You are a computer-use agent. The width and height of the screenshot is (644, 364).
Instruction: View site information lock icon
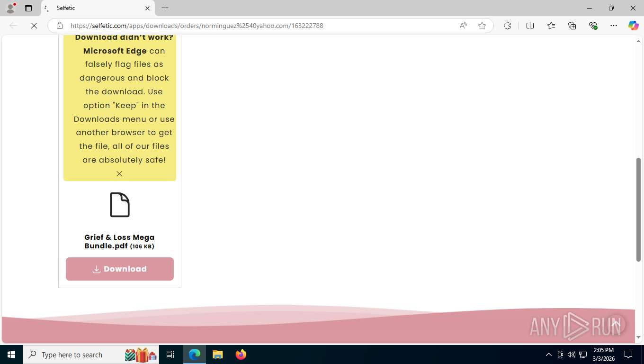point(60,26)
